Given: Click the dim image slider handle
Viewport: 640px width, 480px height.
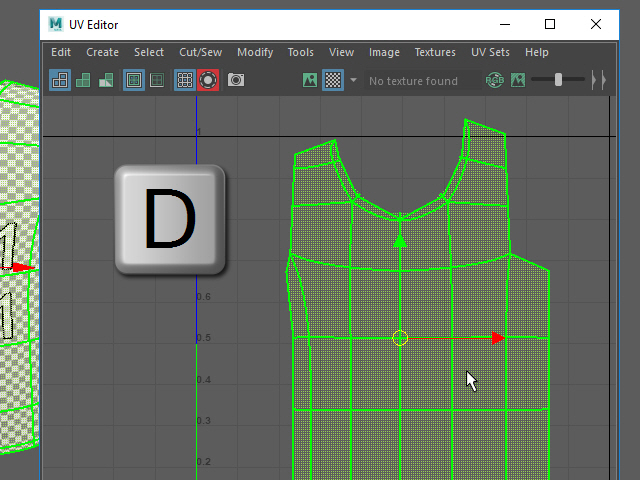Looking at the screenshot, I should pos(558,80).
